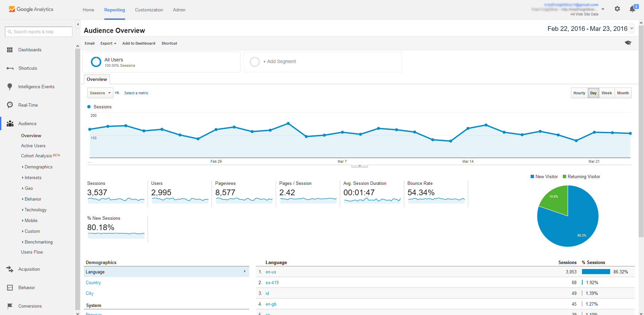The height and width of the screenshot is (315, 644).
Task: Click the Conversions flag icon
Action: click(10, 306)
